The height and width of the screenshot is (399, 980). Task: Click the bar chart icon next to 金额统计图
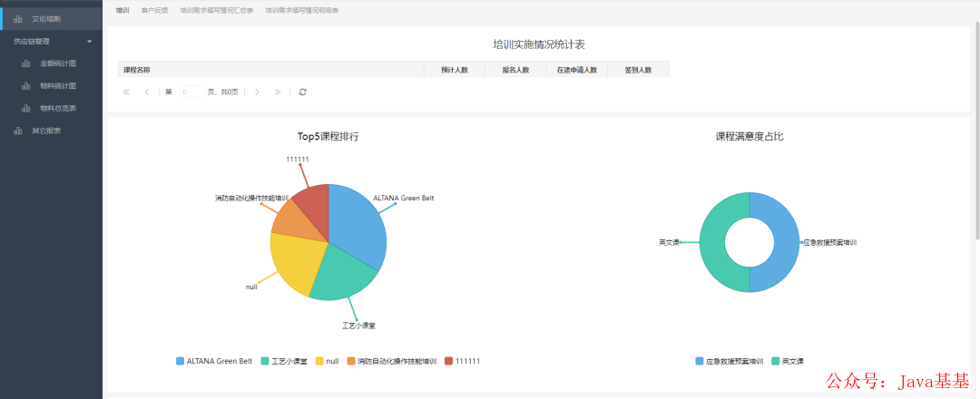(x=26, y=63)
